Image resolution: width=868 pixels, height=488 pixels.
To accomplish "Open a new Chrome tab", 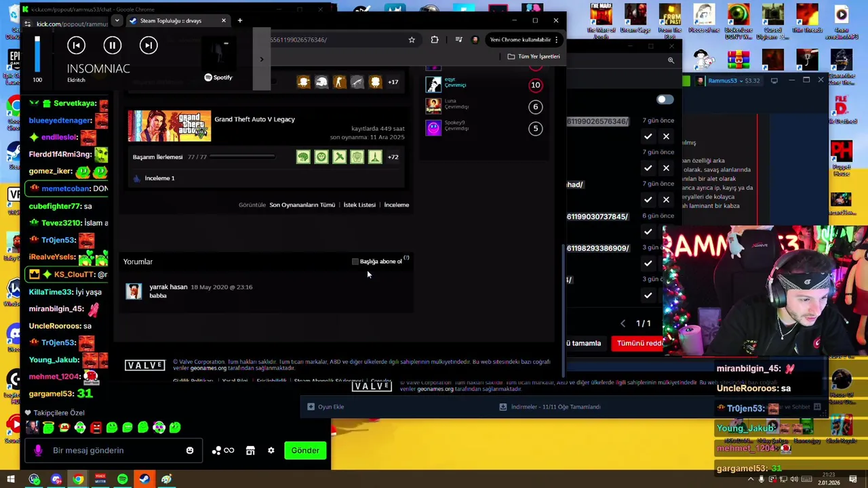I will pos(239,20).
